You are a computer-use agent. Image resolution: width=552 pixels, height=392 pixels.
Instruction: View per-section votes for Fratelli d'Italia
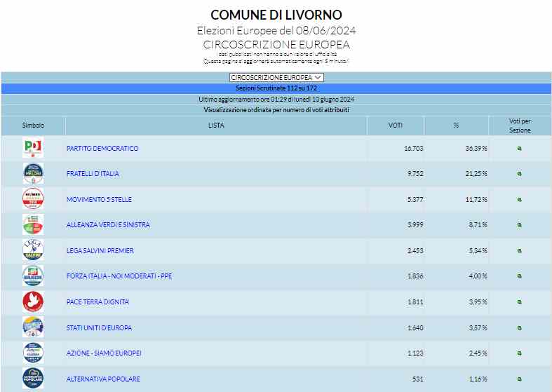[519, 174]
